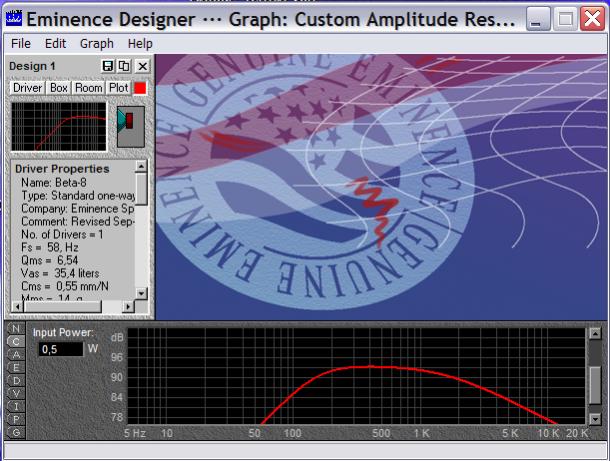Image resolution: width=610 pixels, height=461 pixels.
Task: Maximize the Eminence Designer window
Action: pos(565,18)
